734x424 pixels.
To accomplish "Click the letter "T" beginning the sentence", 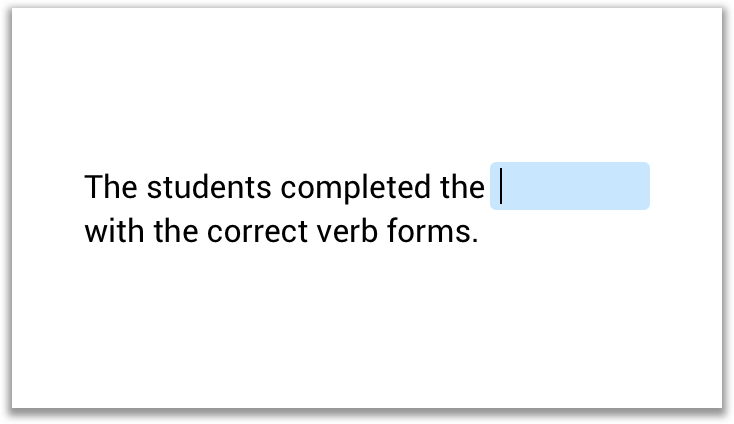I will click(94, 187).
